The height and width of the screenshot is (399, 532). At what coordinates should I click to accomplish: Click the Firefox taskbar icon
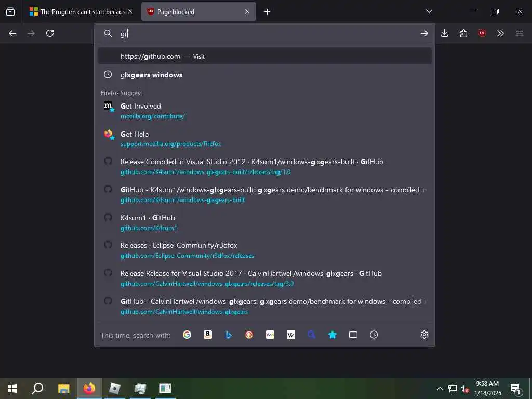pyautogui.click(x=89, y=389)
